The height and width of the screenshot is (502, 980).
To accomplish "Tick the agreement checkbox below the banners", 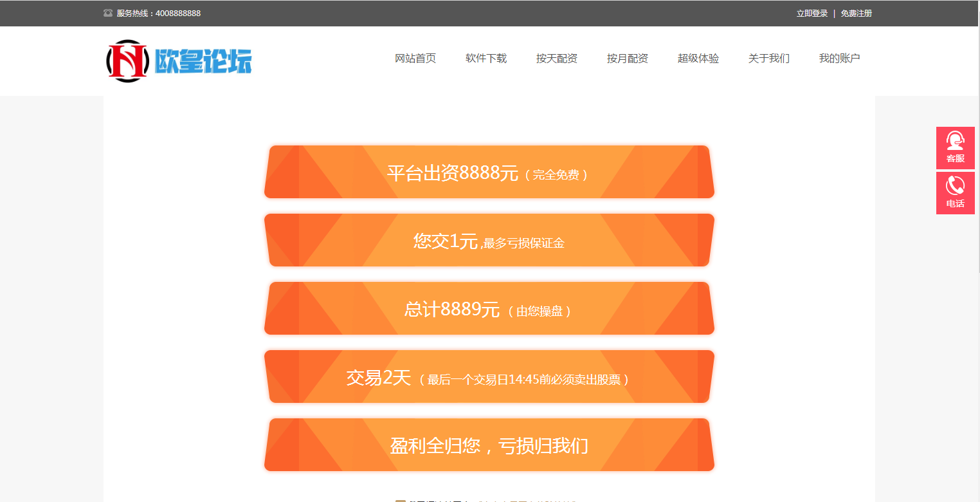I will point(399,501).
